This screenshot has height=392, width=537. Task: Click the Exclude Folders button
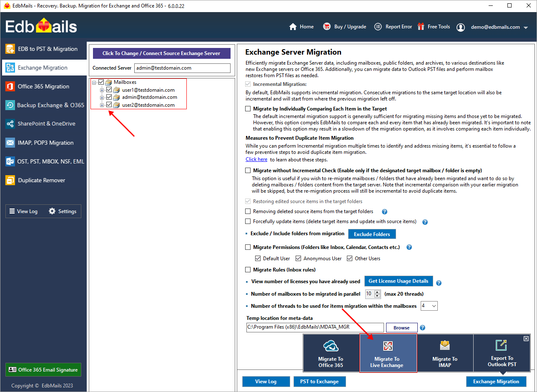[372, 234]
